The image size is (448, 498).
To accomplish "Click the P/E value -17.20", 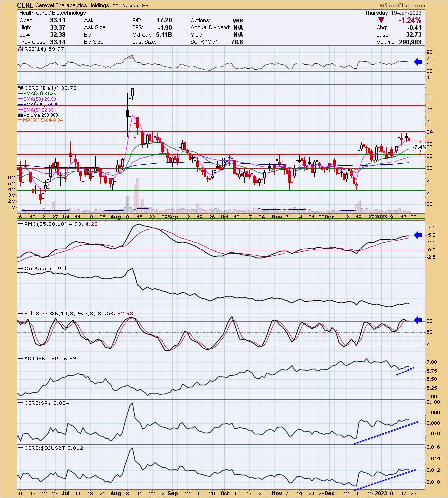I will (163, 20).
